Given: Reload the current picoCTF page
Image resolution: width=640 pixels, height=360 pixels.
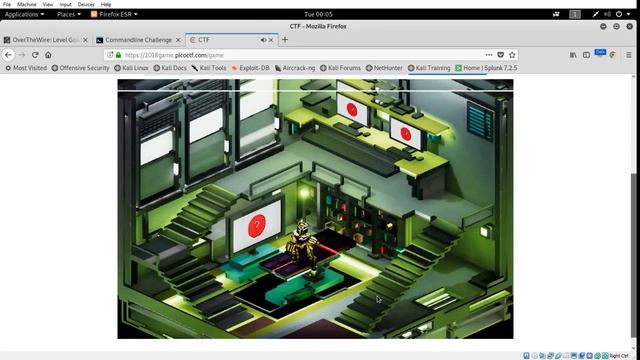Looking at the screenshot, I should click(x=35, y=55).
